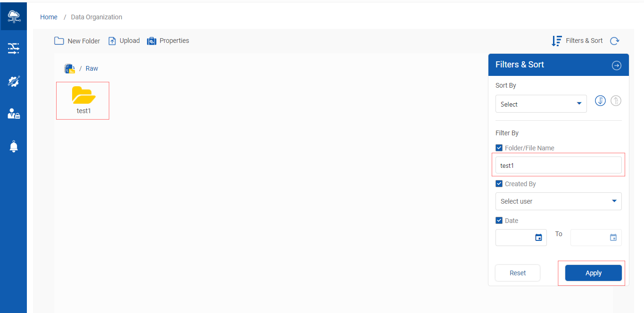Screen dimensions: 644x313
Task: Choose the ascending sort order icon
Action: pos(616,100)
